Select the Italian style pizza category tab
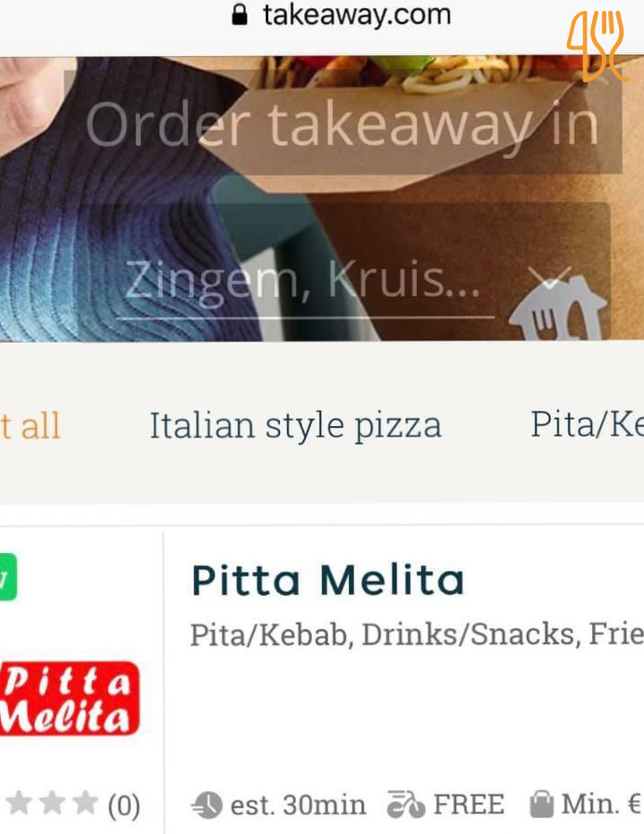 point(295,426)
